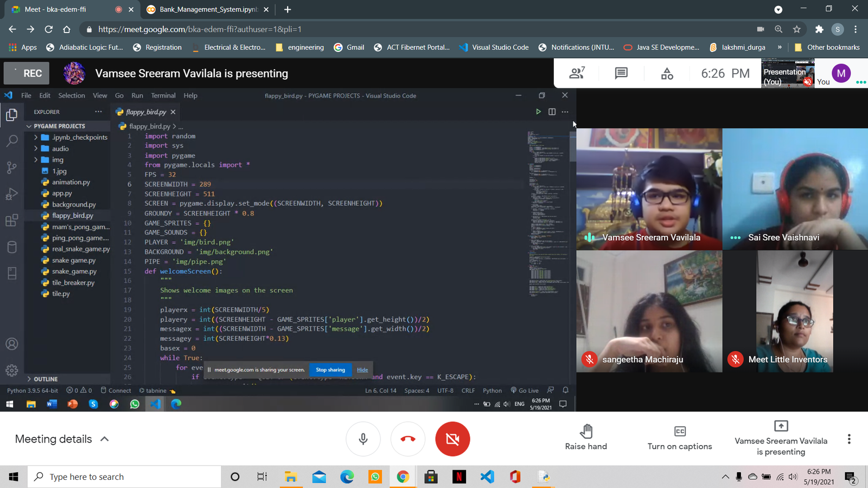
Task: Split the editor using the split icon
Action: click(552, 111)
